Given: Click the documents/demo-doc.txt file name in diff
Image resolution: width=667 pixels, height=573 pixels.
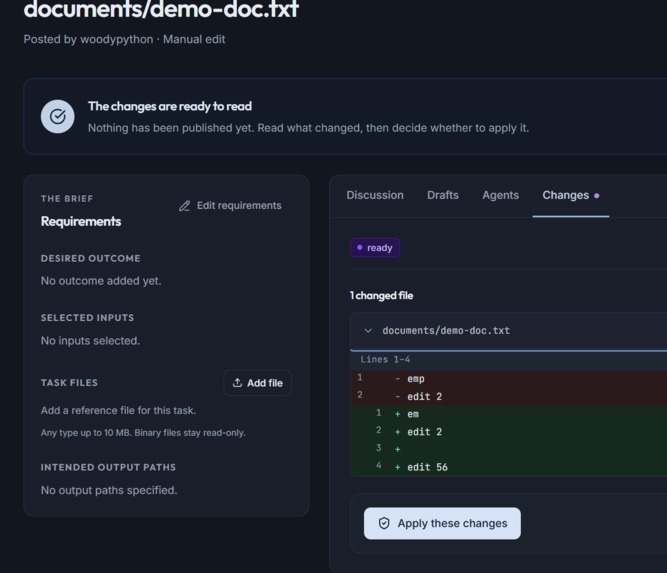Looking at the screenshot, I should point(446,331).
